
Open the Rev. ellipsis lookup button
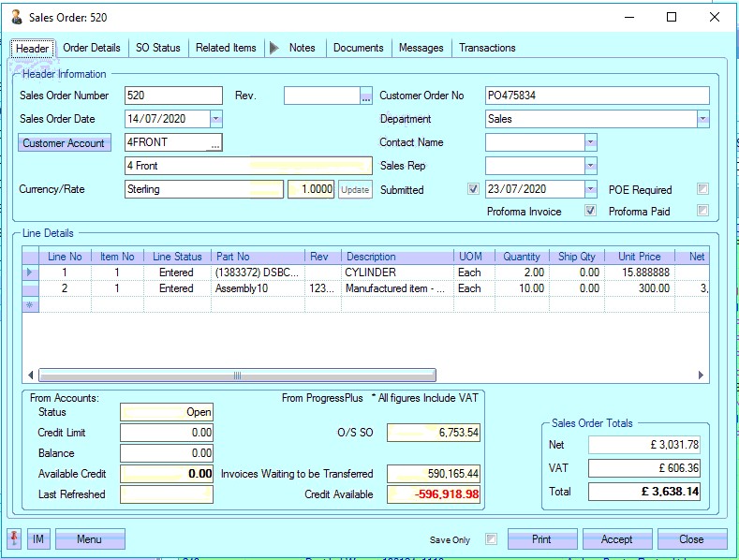point(365,96)
